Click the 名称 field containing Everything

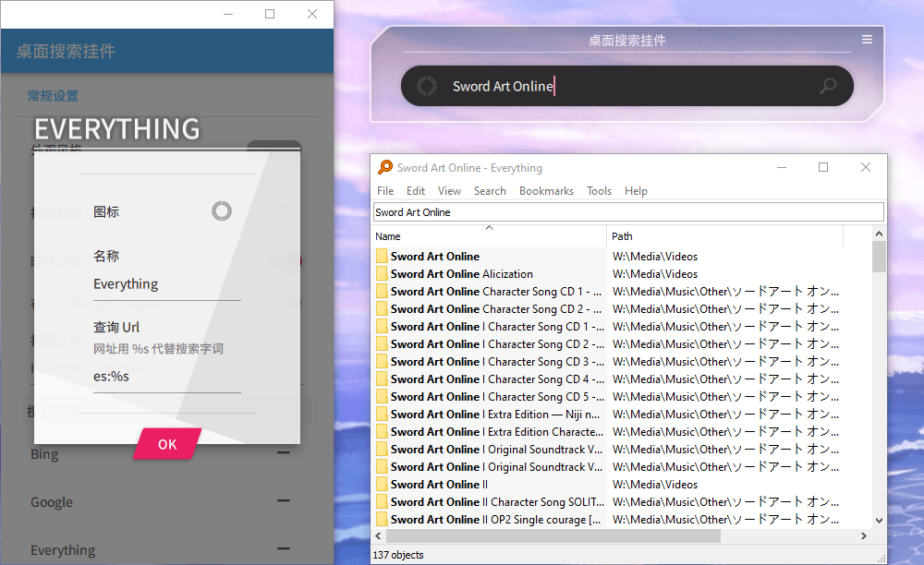pyautogui.click(x=166, y=284)
